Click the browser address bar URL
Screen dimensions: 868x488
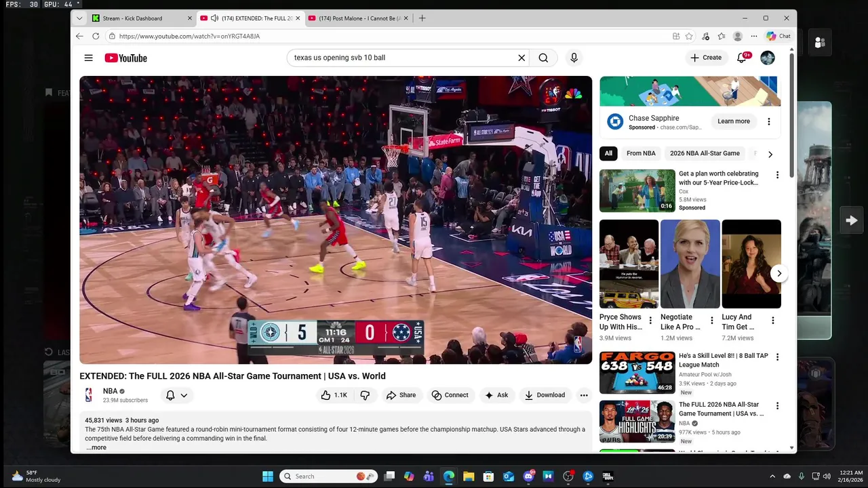[189, 36]
